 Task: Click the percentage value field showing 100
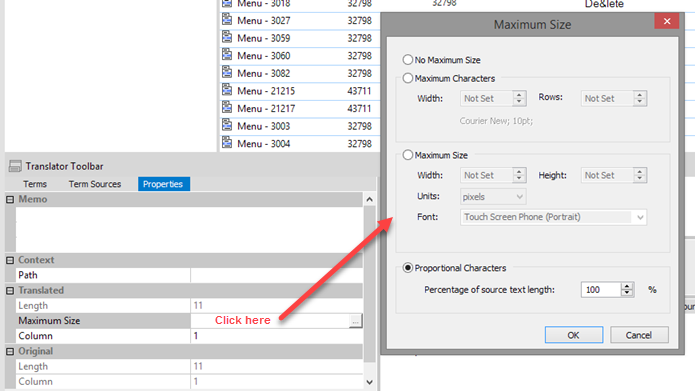coord(601,289)
